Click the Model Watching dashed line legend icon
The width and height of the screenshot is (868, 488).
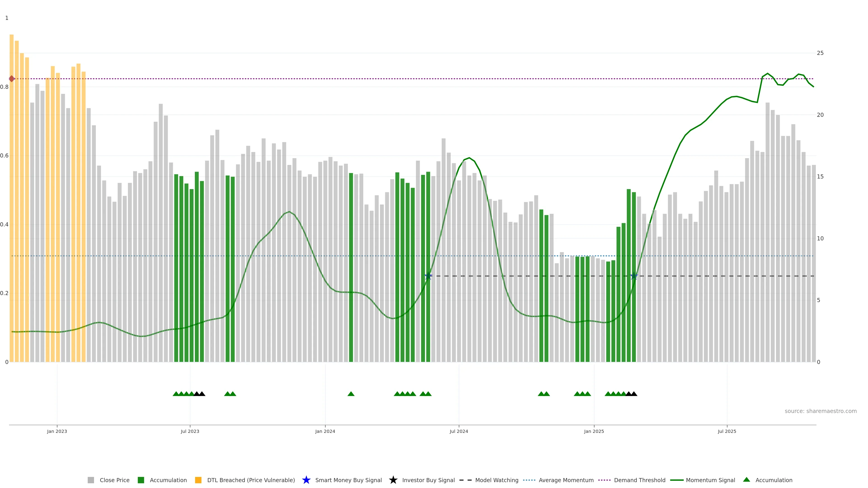tap(465, 480)
